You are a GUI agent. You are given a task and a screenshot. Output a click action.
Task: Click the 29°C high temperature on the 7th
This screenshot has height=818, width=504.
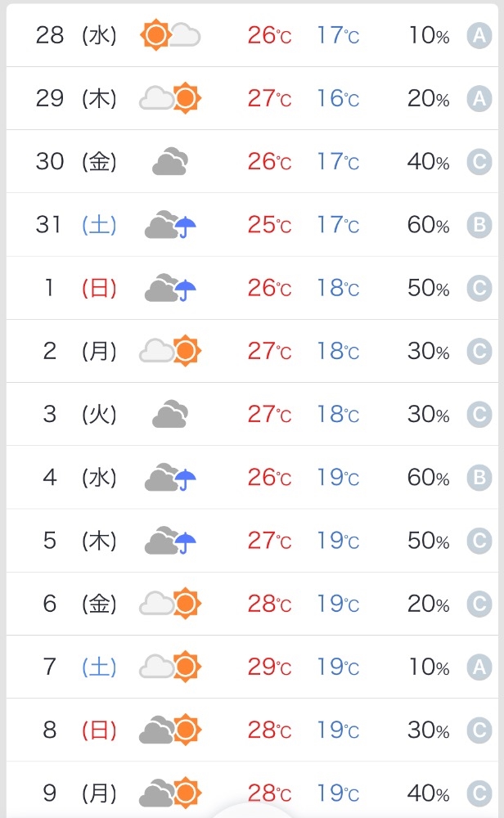coord(269,667)
